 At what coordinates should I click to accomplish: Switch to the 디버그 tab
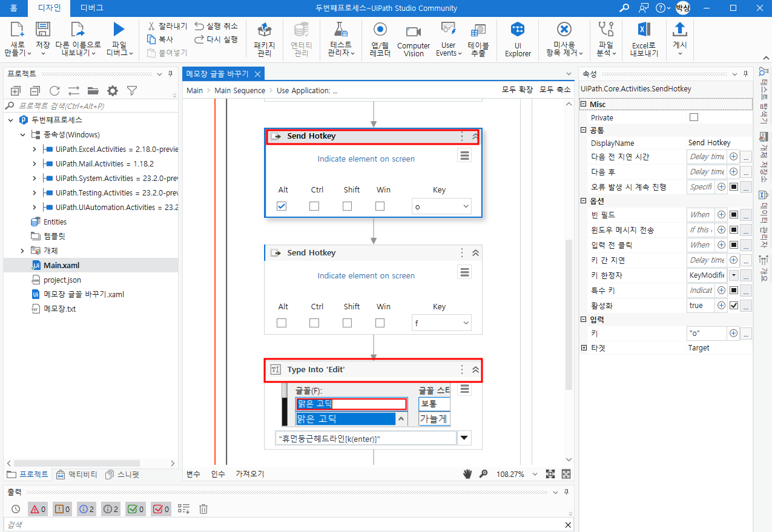point(91,8)
